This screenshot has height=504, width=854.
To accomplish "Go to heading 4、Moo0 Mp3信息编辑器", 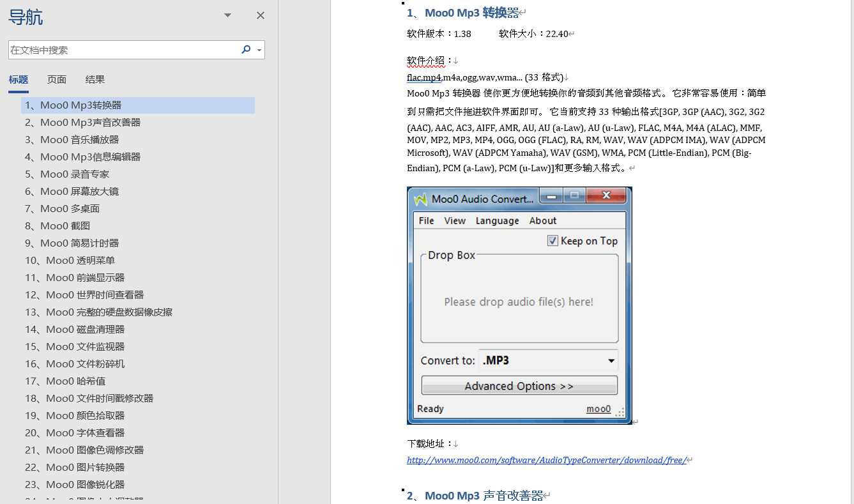I will 83,157.
